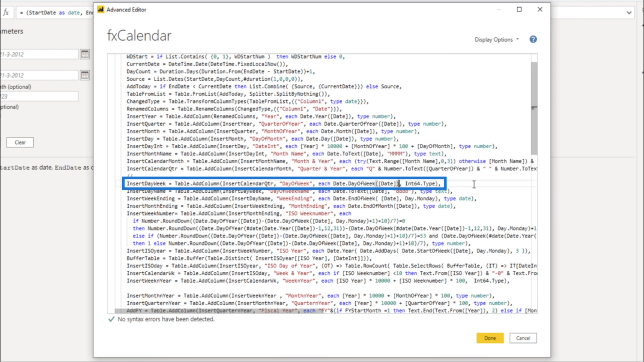The image size is (644, 362).
Task: Click the InsertYear code line
Action: [x=261, y=116]
